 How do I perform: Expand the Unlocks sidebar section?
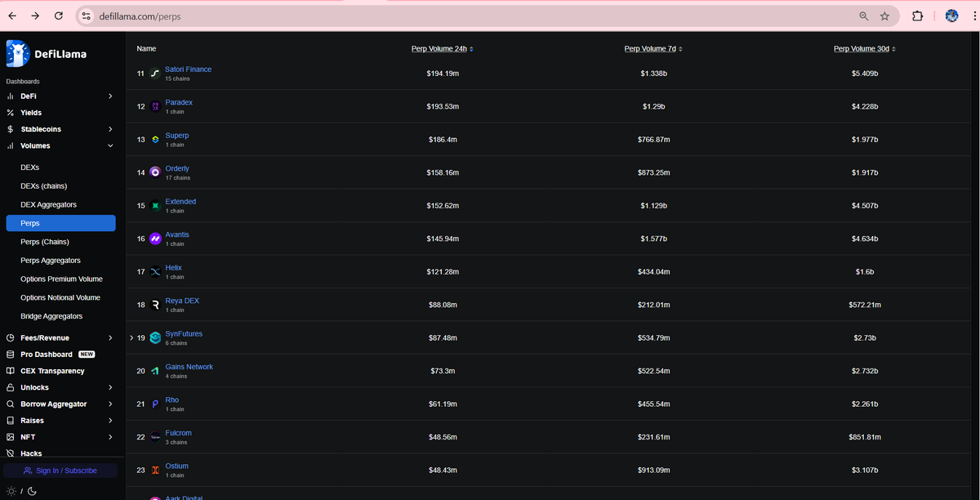click(x=110, y=387)
